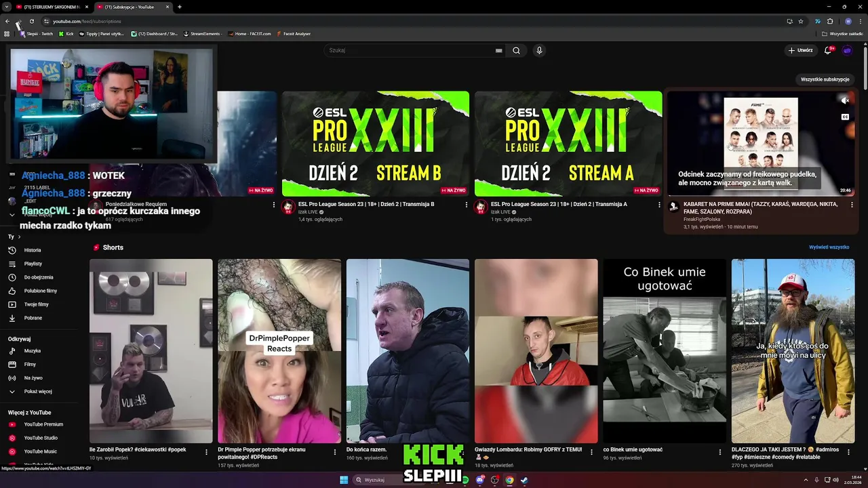Click Wszystkie subskrypcje button

[825, 79]
